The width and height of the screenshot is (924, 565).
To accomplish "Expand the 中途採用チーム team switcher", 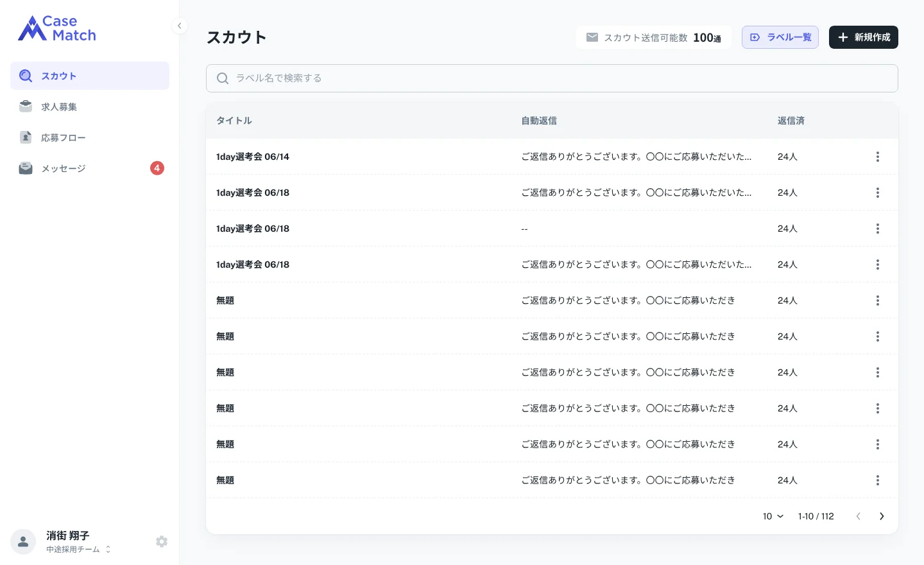I will pos(78,550).
